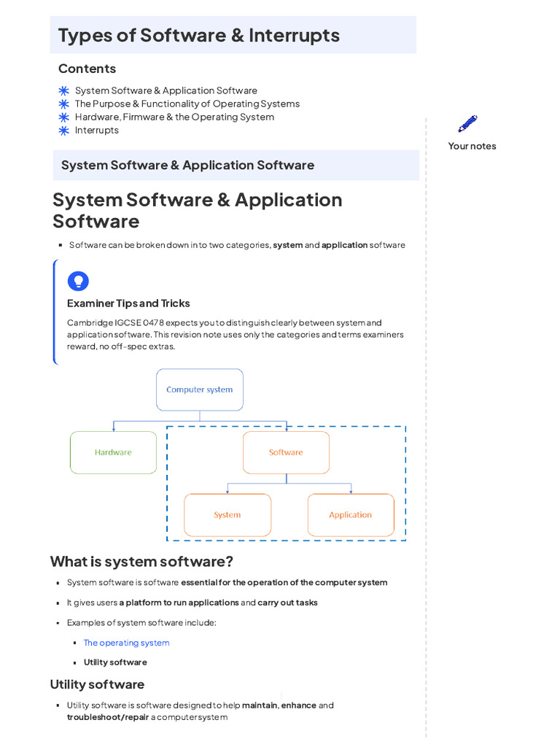560x747 pixels.
Task: Click the 'Examiner Tips and Tricks' heading
Action: (x=128, y=303)
